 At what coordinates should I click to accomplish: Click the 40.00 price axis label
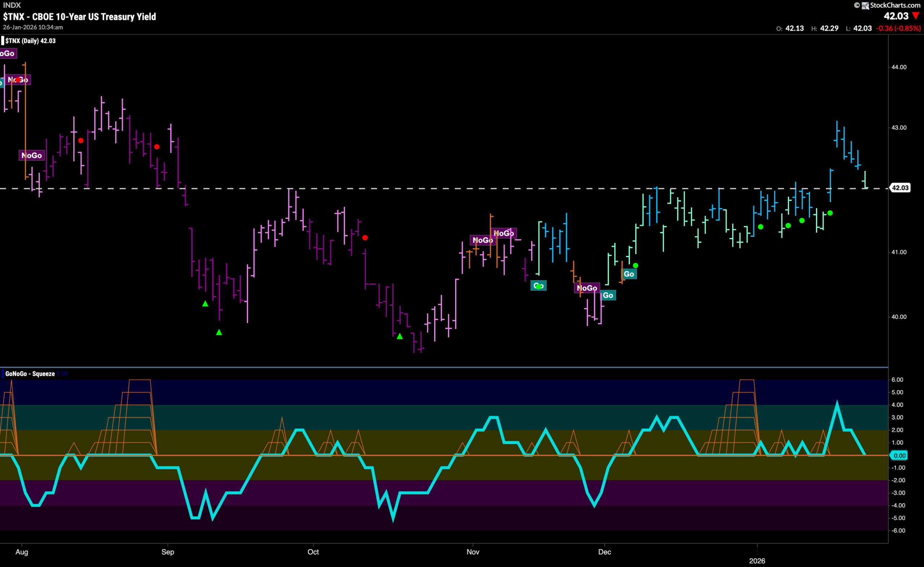899,317
